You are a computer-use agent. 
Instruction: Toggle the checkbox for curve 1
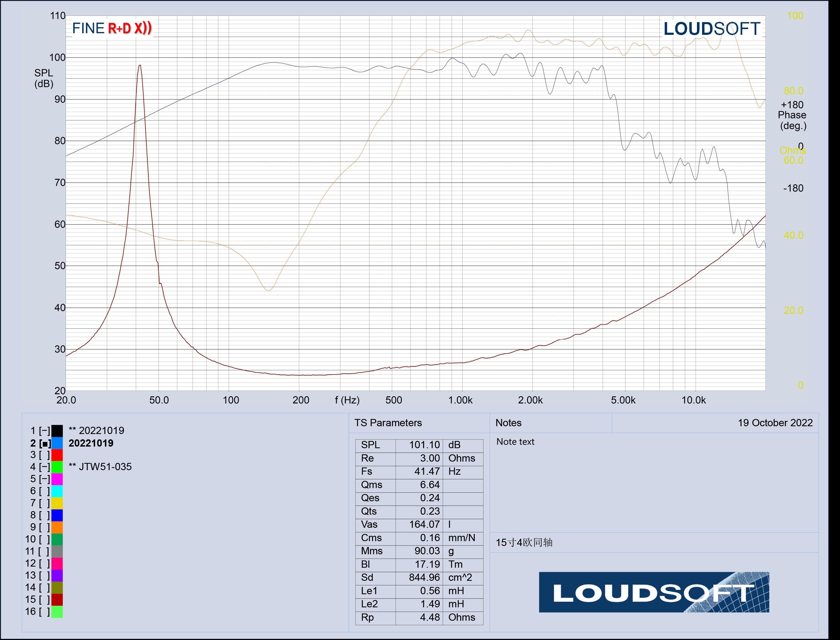pos(44,431)
